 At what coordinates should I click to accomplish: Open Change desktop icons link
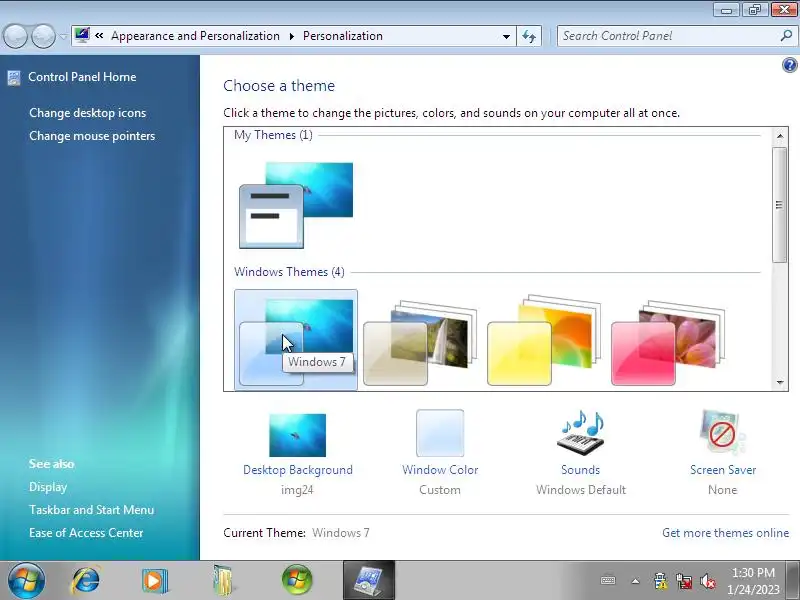[88, 113]
